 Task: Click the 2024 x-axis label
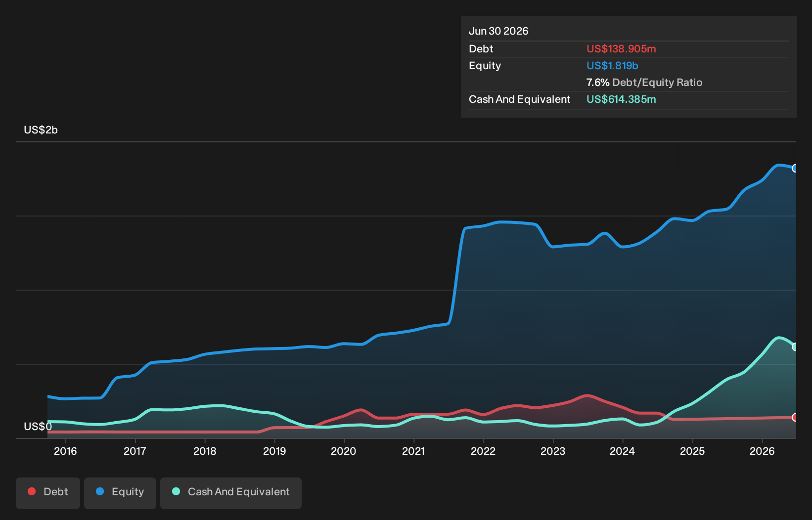tap(623, 451)
